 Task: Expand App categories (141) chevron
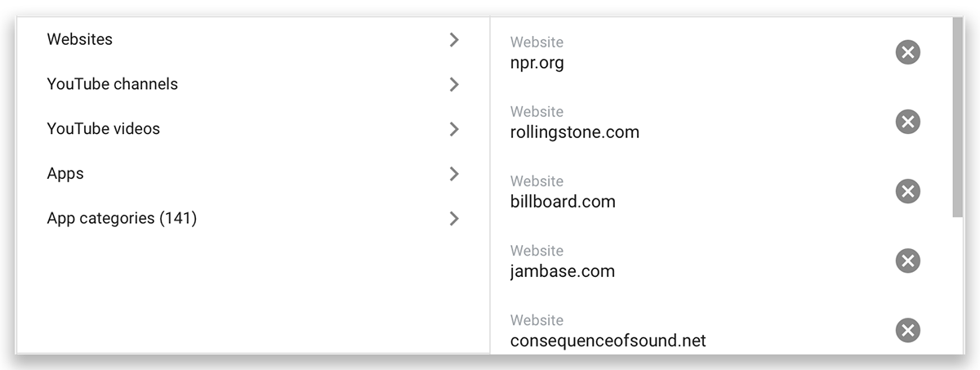(455, 218)
